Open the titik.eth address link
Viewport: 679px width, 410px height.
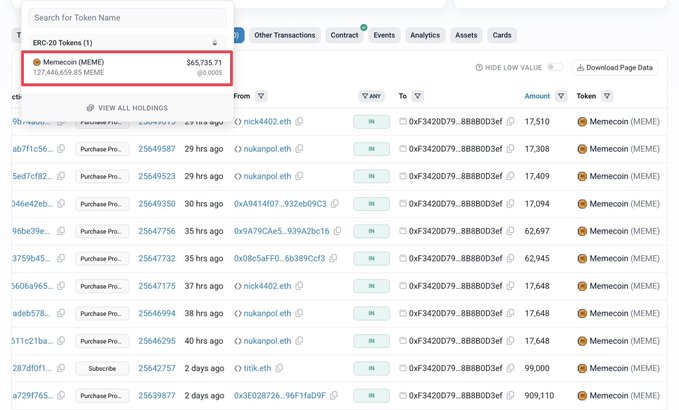[x=257, y=368]
